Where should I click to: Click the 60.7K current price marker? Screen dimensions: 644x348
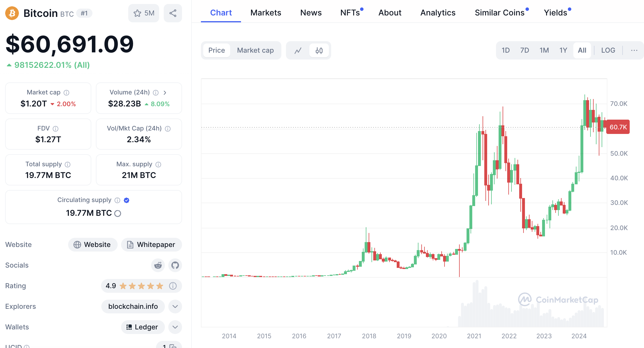pos(618,127)
